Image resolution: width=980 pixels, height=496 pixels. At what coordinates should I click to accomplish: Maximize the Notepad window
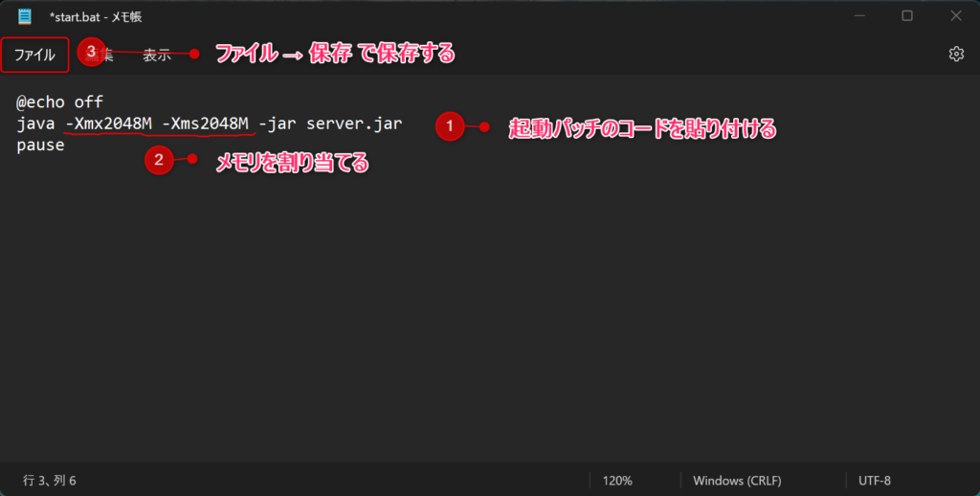907,16
